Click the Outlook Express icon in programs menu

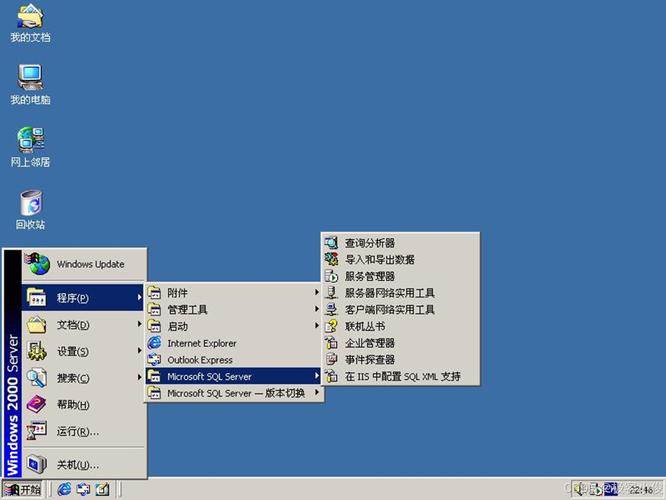(x=154, y=360)
